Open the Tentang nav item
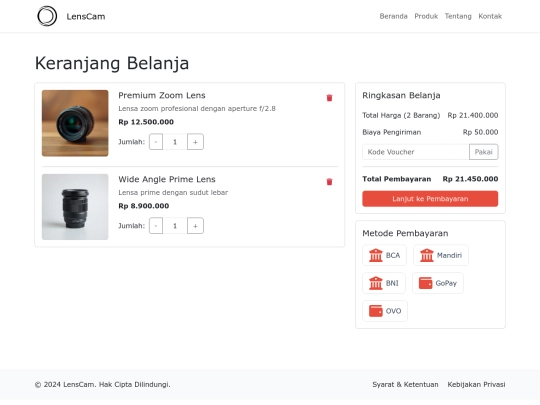This screenshot has height=405, width=540. coord(458,16)
